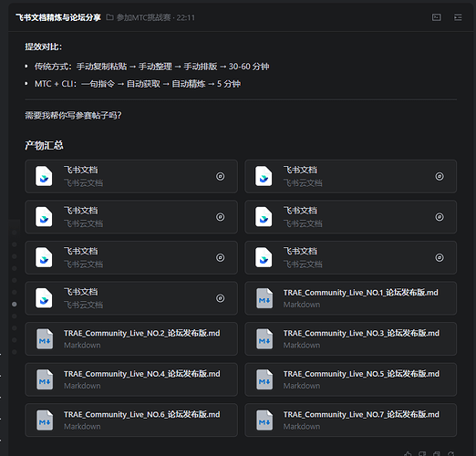476x456 pixels.
Task: Jump to the highlighted message navigation dot
Action: [15, 304]
